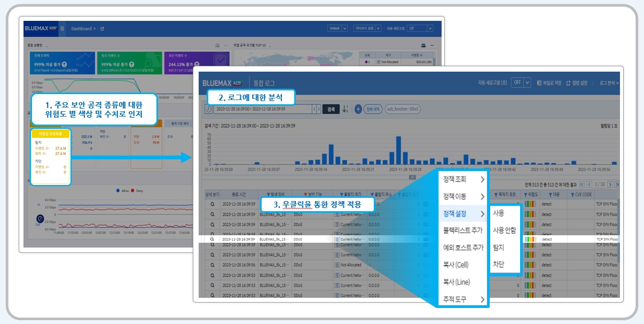644x324 pixels.
Task: Click the clock icon beside date range
Action: [x=208, y=109]
